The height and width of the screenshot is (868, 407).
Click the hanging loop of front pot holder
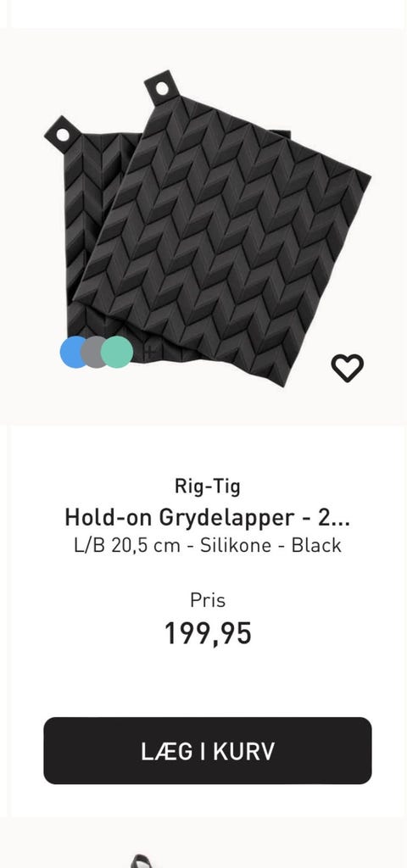(162, 88)
